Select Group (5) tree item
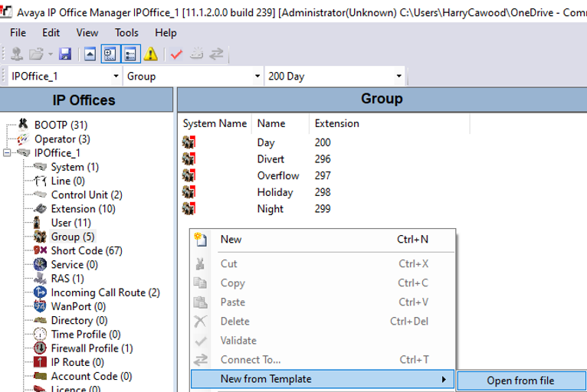This screenshot has width=587, height=392. [73, 237]
